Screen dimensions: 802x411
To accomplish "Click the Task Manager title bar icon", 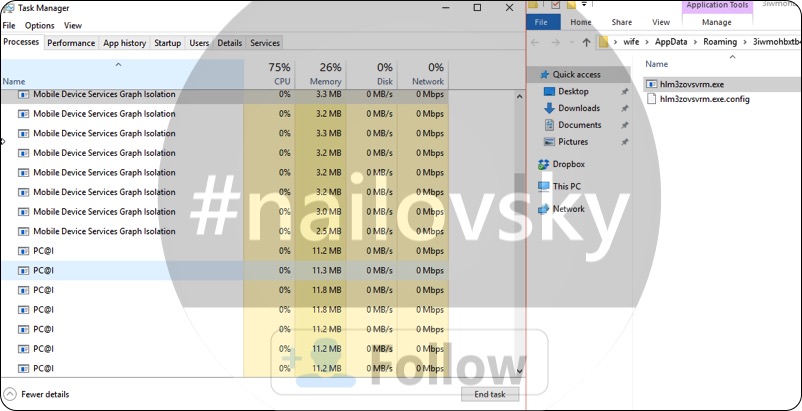I will point(9,8).
